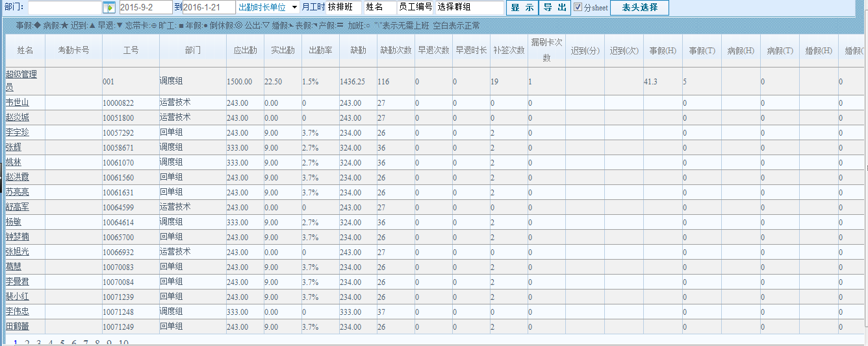The width and height of the screenshot is (868, 346).
Task: Click the 病假(H) column header
Action: coord(741,50)
